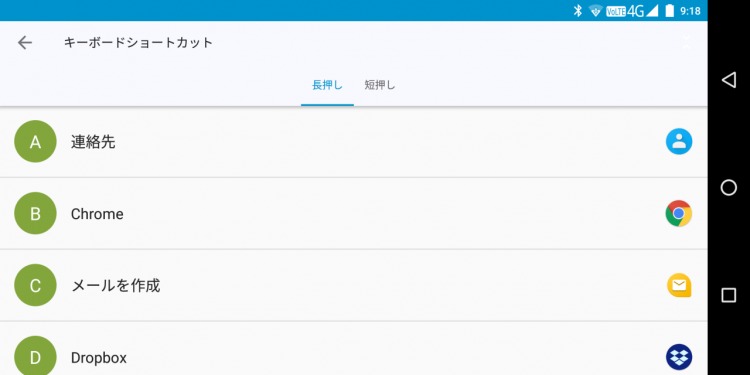Select the green A key circle
The image size is (750, 375).
point(35,142)
